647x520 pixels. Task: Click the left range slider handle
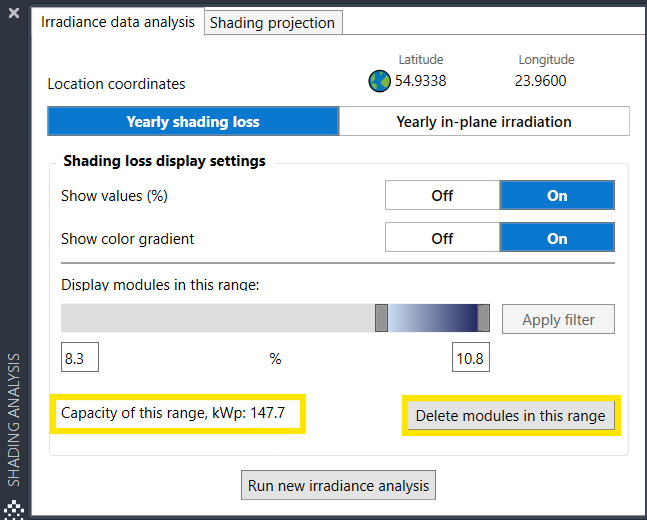(x=381, y=319)
